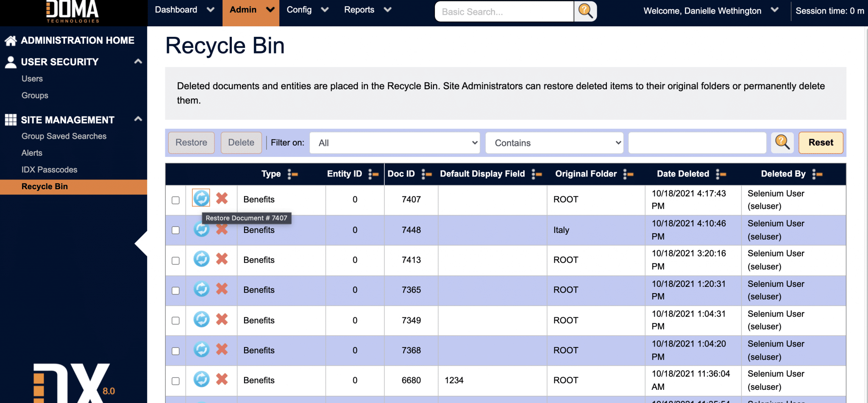
Task: Check the box for document 6680
Action: coord(175,381)
